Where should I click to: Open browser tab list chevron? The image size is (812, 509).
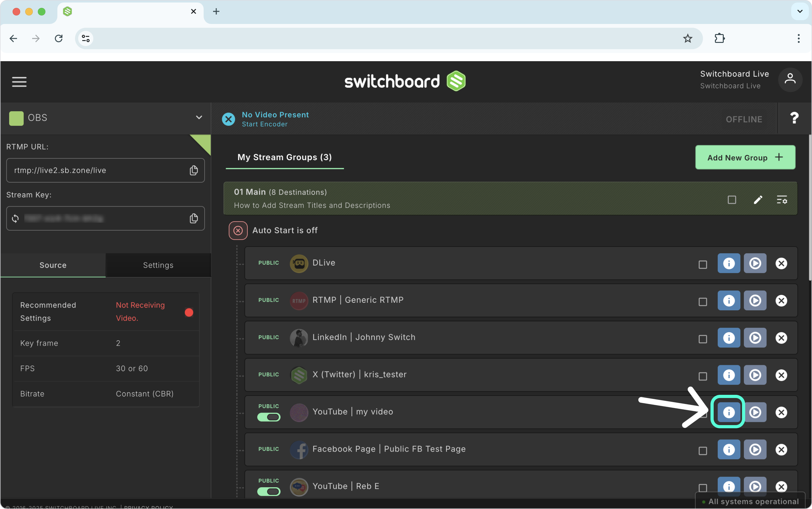(x=800, y=11)
